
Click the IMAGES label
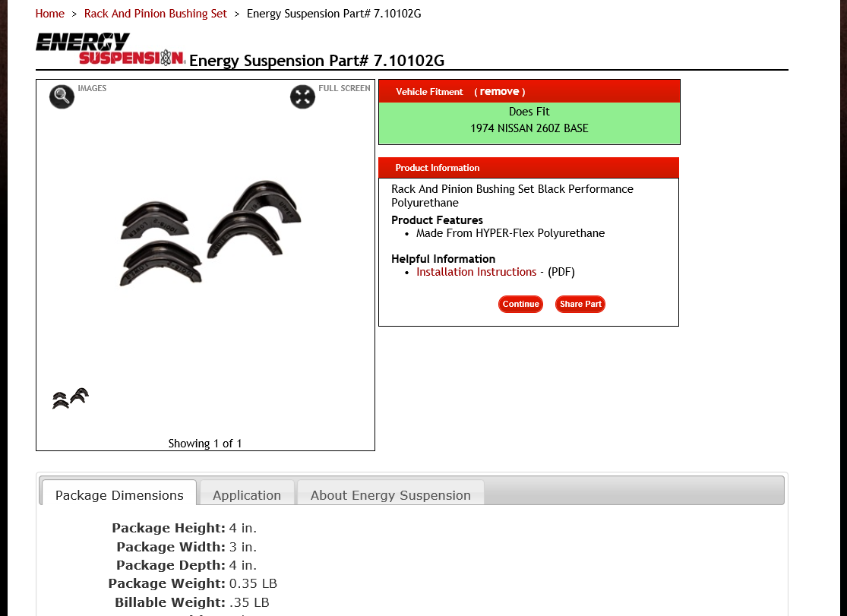92,88
